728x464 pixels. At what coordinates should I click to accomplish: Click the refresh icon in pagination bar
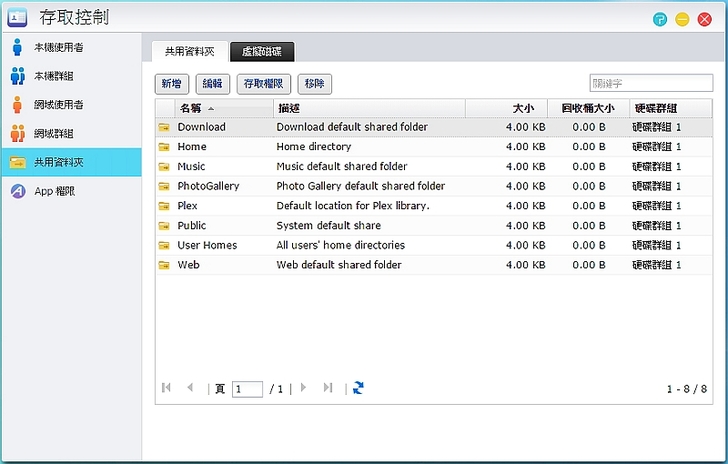(x=358, y=388)
